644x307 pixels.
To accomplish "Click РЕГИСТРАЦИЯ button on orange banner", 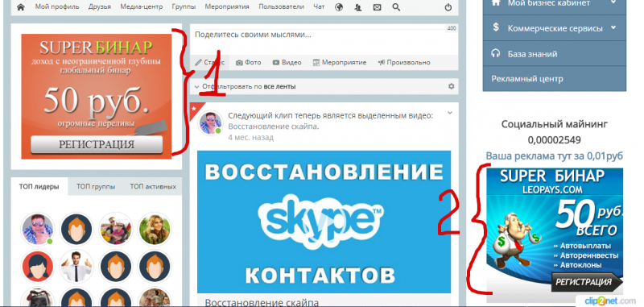I will click(97, 145).
